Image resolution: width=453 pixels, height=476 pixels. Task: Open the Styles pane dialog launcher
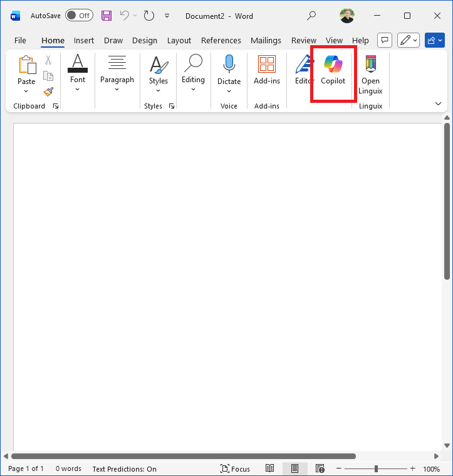tap(172, 106)
